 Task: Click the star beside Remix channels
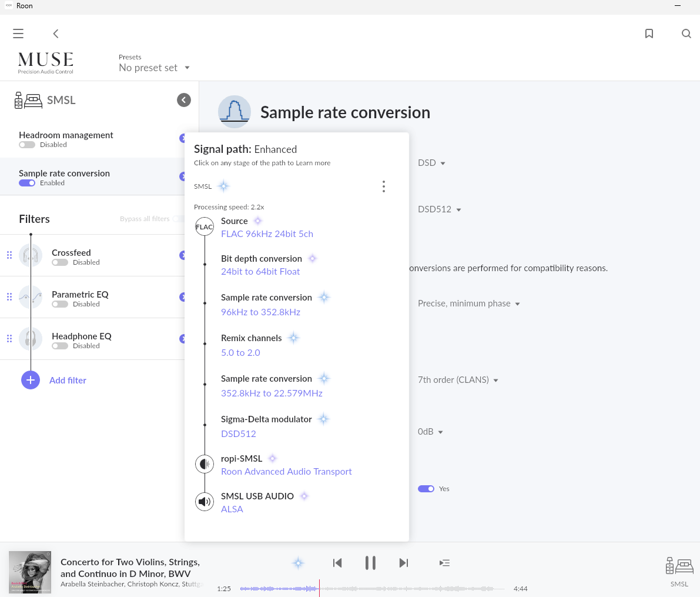tap(293, 338)
